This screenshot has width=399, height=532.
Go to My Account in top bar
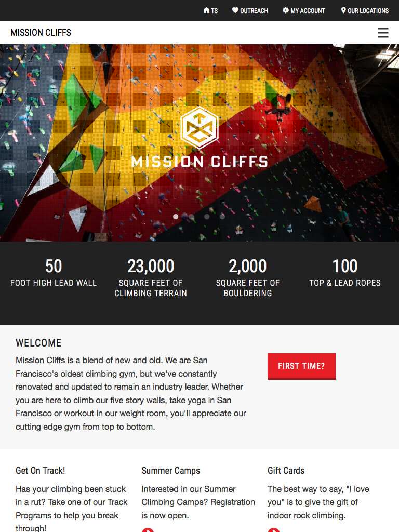click(308, 10)
